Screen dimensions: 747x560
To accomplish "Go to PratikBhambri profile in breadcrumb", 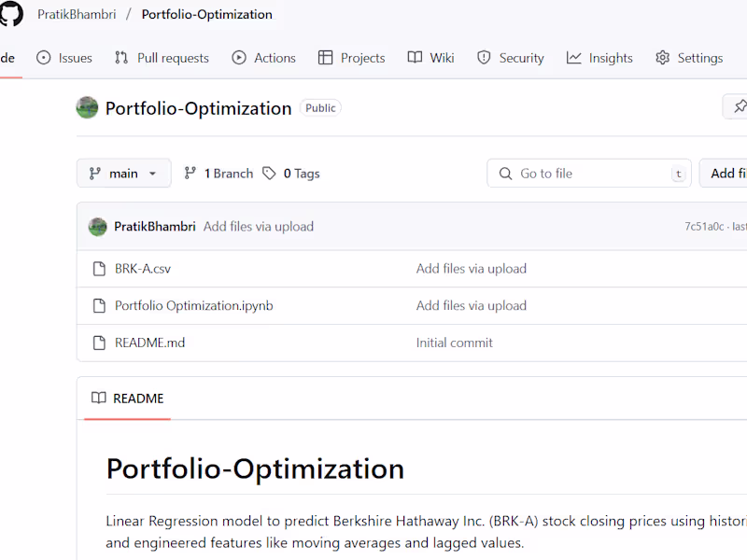I will (x=76, y=15).
